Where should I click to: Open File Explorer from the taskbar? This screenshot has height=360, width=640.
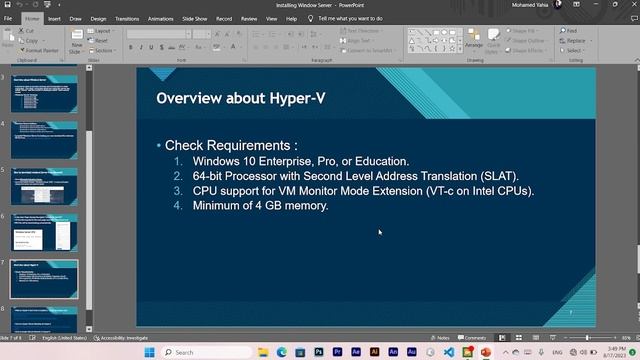point(263,352)
